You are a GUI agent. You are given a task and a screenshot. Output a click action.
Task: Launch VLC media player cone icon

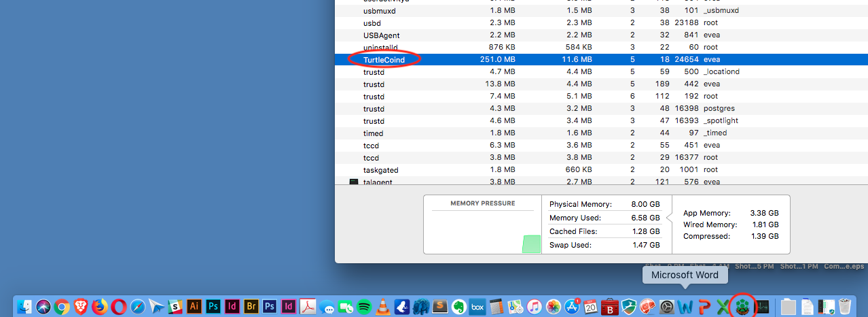[x=383, y=306]
